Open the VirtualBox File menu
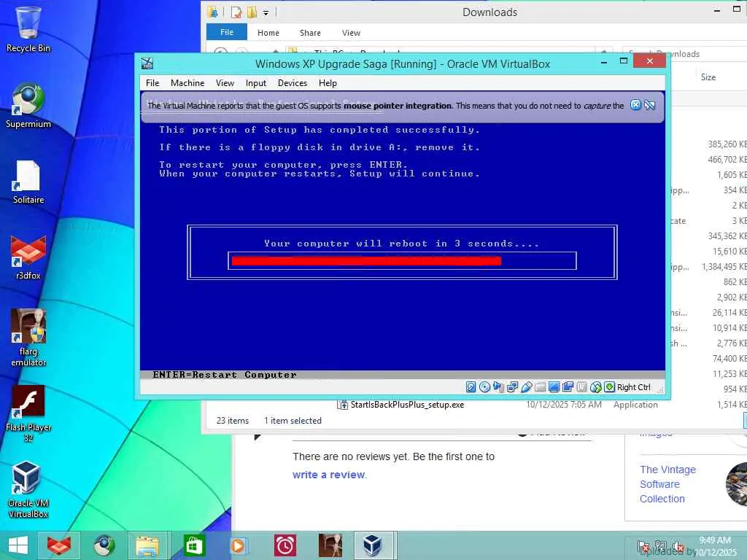 [152, 83]
